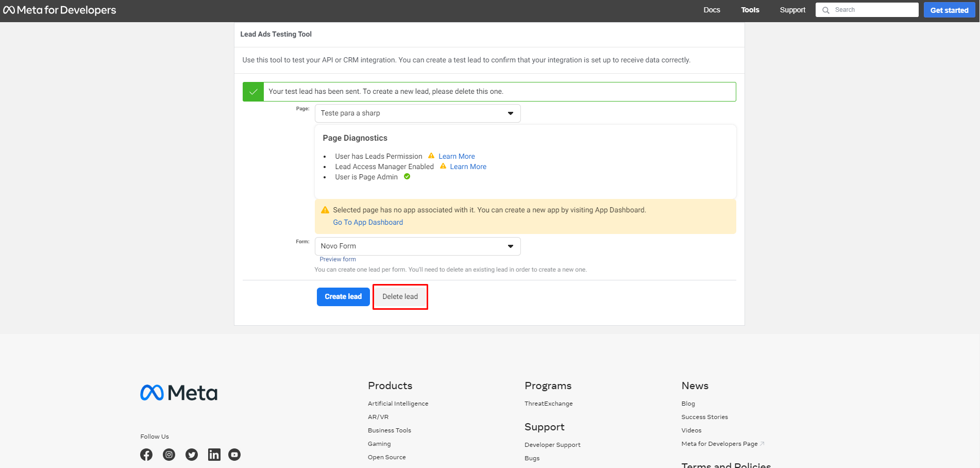Click the Preview form link

337,259
